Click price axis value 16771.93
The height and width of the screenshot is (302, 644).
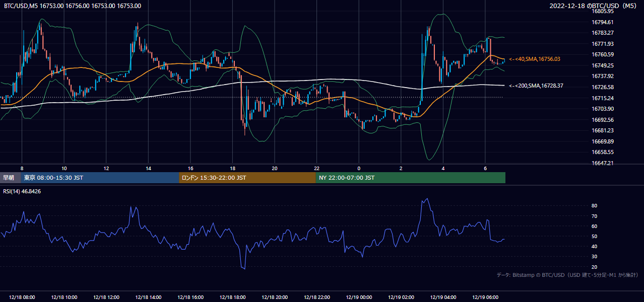602,44
